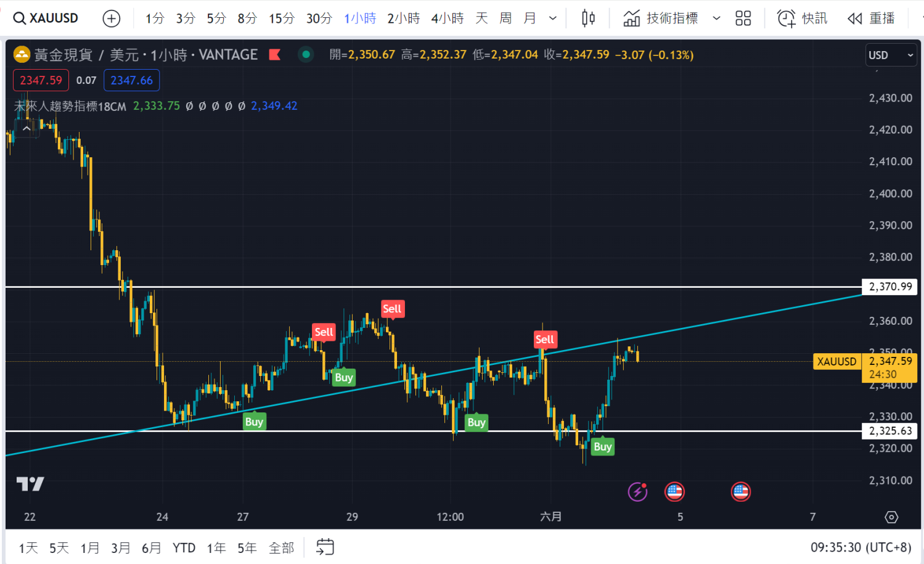Click the 09:35:30 (UTC+8) timezone
Viewport: 924px width, 564px height.
[x=861, y=547]
